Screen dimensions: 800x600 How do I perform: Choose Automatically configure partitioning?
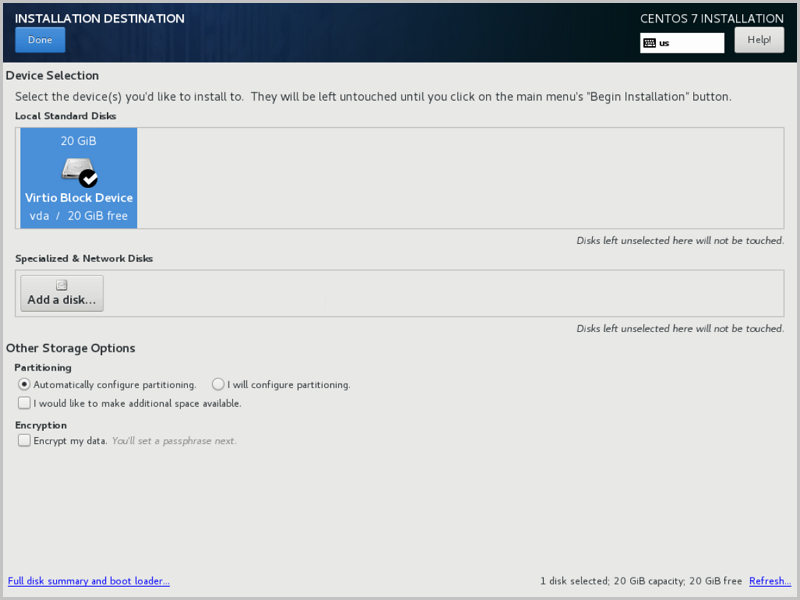pyautogui.click(x=24, y=384)
